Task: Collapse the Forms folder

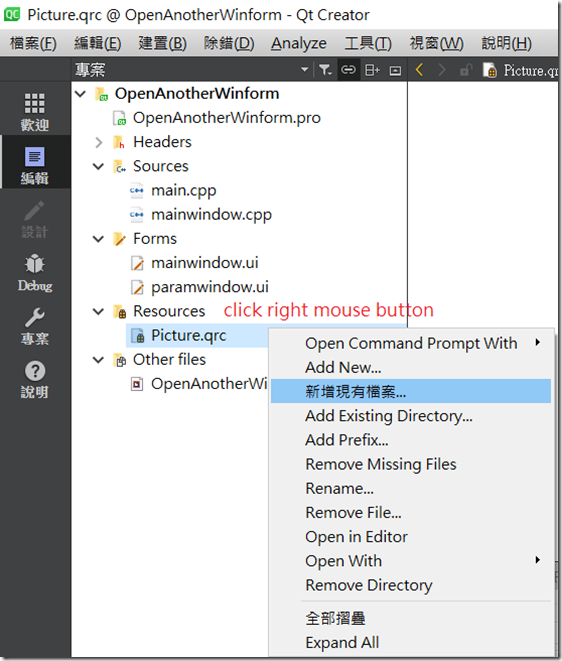Action: 99,239
